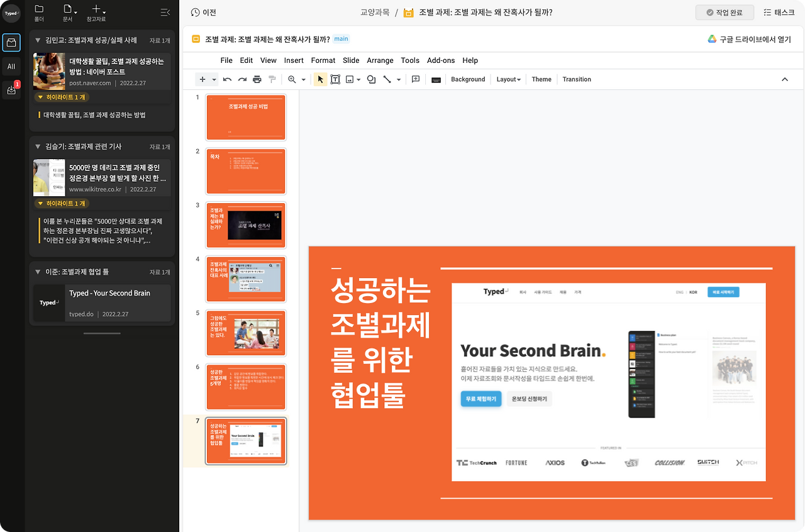Select the library box sidebar icon
Screen dimensions: 805x532
(11, 43)
